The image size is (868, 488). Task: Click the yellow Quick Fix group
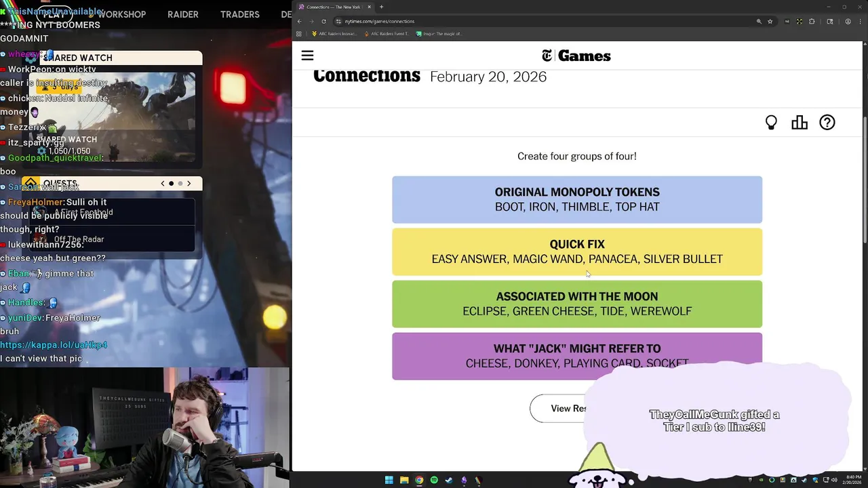pyautogui.click(x=577, y=251)
